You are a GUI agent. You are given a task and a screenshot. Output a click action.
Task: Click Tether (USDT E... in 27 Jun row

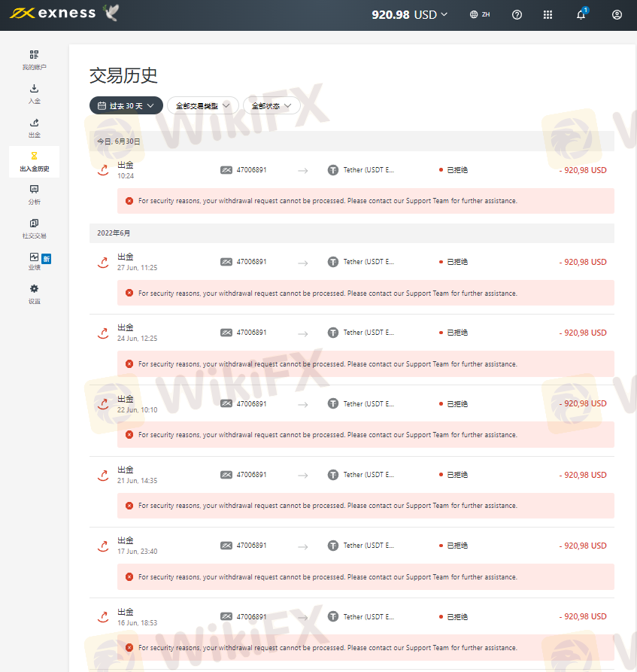[369, 262]
